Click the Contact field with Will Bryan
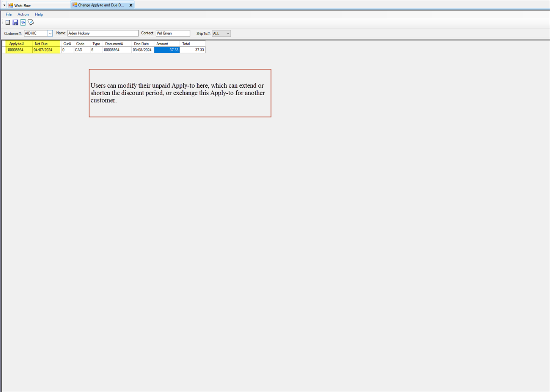The height and width of the screenshot is (392, 550). tap(173, 33)
